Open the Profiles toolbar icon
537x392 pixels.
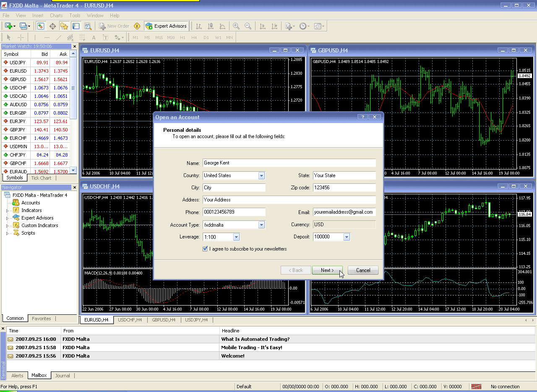pos(24,26)
